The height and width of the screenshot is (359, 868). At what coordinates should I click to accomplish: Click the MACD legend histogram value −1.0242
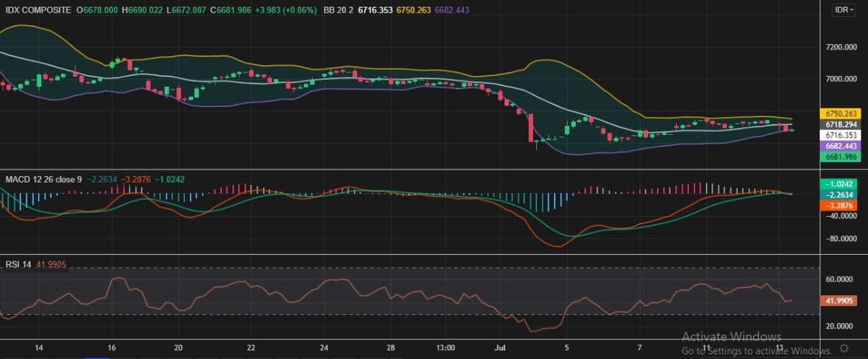[170, 179]
